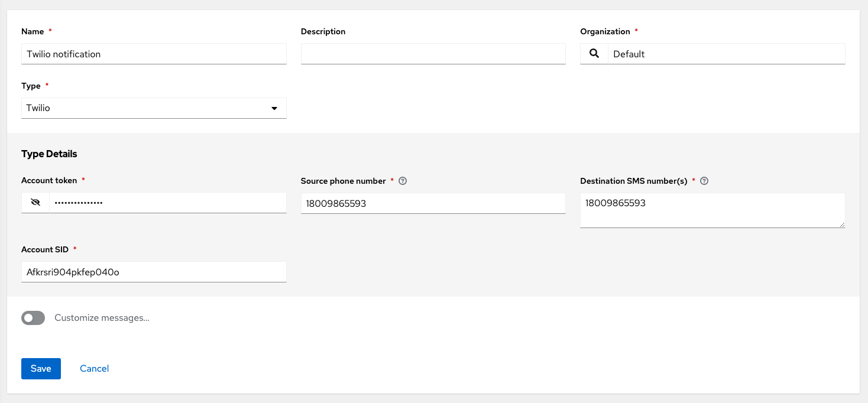Open the Organization lookup search icon

tap(594, 53)
